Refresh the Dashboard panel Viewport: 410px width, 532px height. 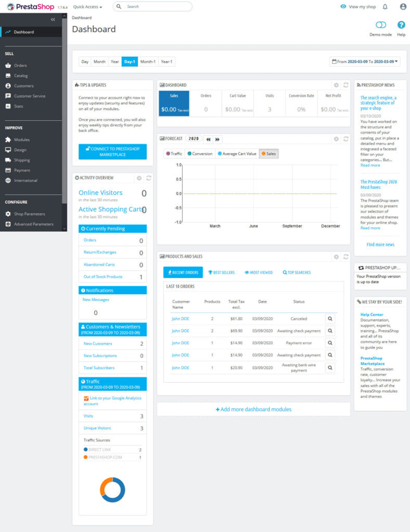pyautogui.click(x=346, y=85)
